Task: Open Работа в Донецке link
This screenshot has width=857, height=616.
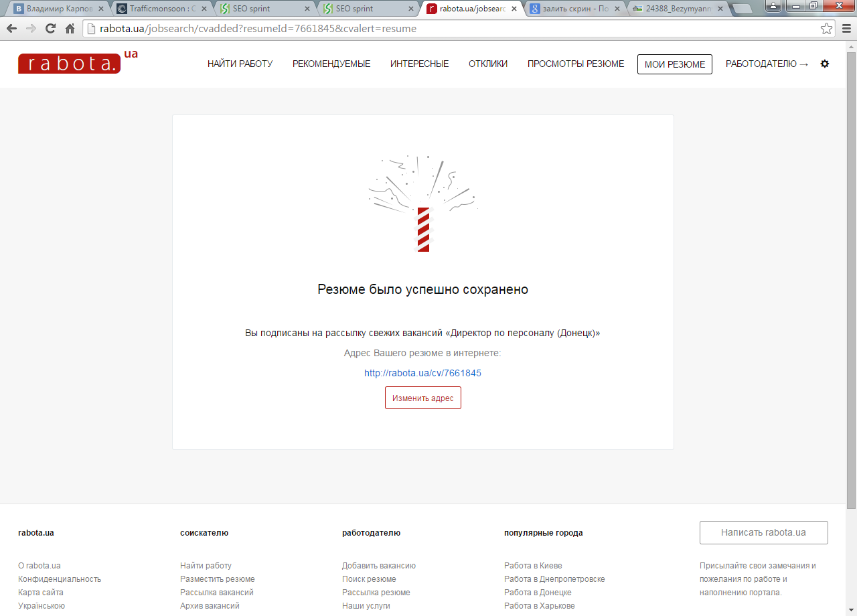Action: [x=538, y=593]
